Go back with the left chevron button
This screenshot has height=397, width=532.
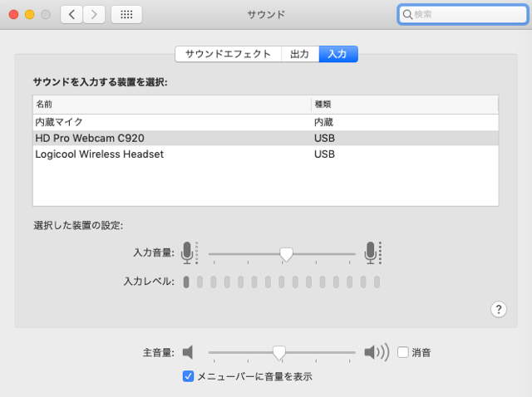point(71,15)
